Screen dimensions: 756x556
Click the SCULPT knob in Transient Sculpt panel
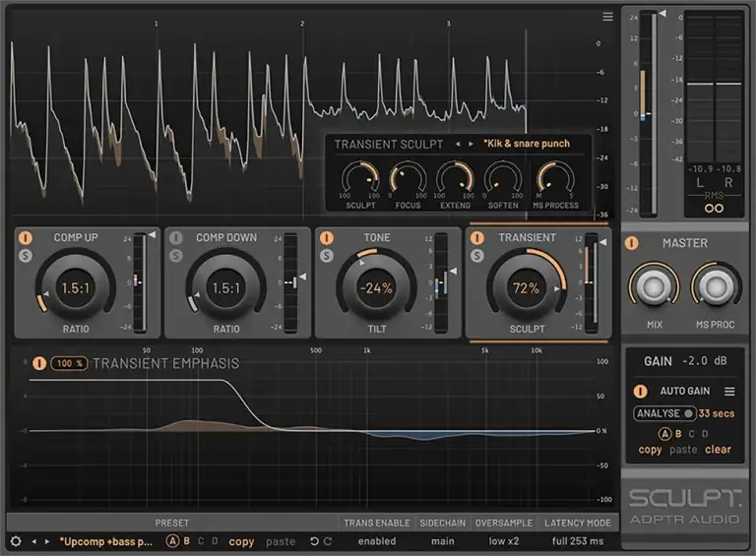pos(360,179)
